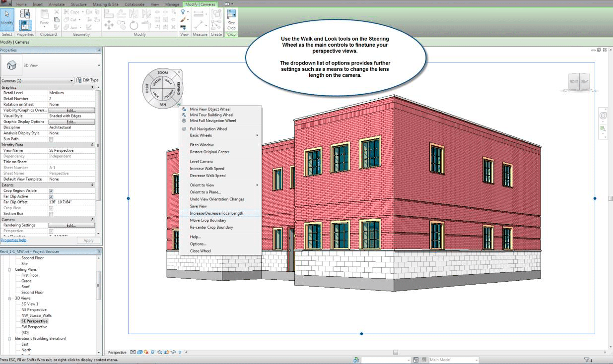
Task: Choose Increase/Decrease Focal Length menu entry
Action: click(x=216, y=213)
